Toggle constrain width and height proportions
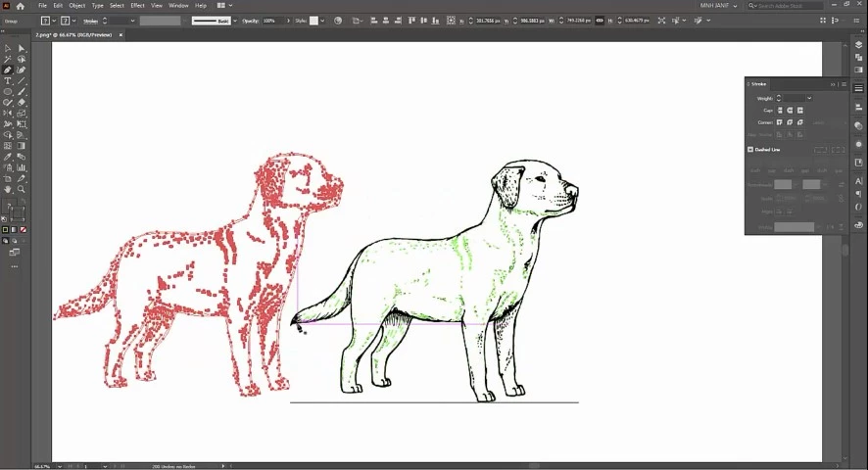 (600, 21)
